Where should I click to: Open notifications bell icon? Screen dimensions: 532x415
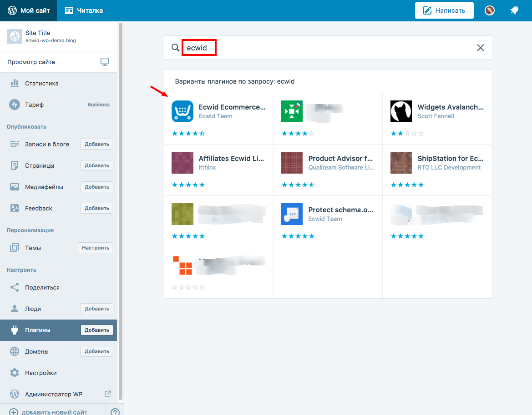pos(514,10)
